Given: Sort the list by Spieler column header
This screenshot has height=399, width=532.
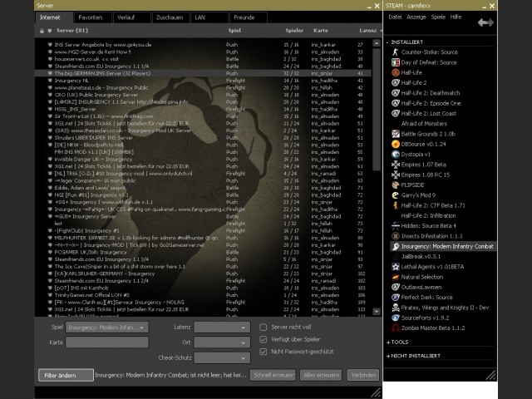Looking at the screenshot, I should tap(294, 31).
